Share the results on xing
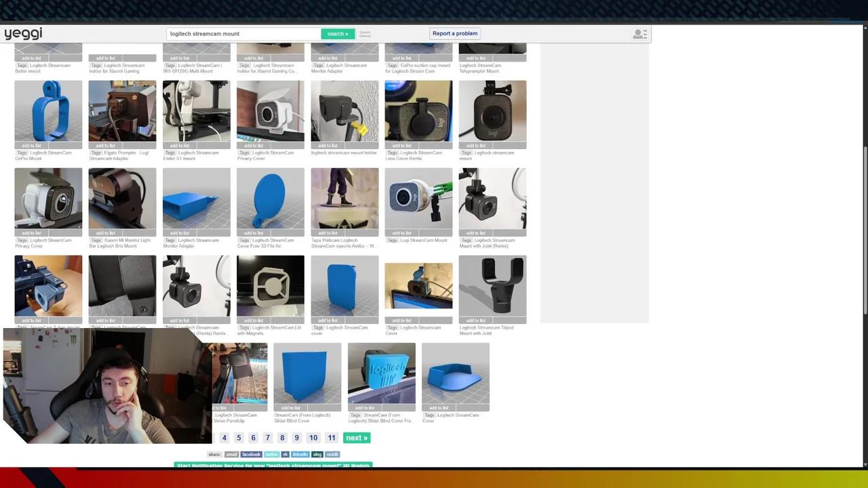868x488 pixels. [317, 454]
